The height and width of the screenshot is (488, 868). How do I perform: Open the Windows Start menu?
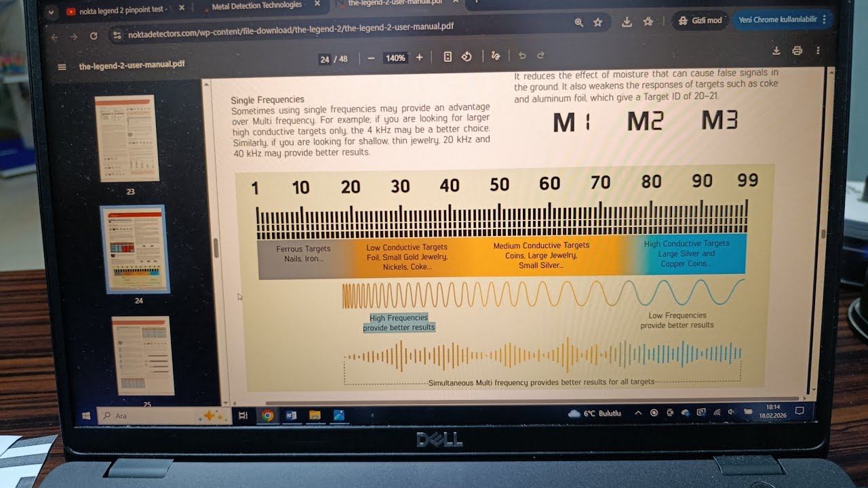click(x=86, y=415)
